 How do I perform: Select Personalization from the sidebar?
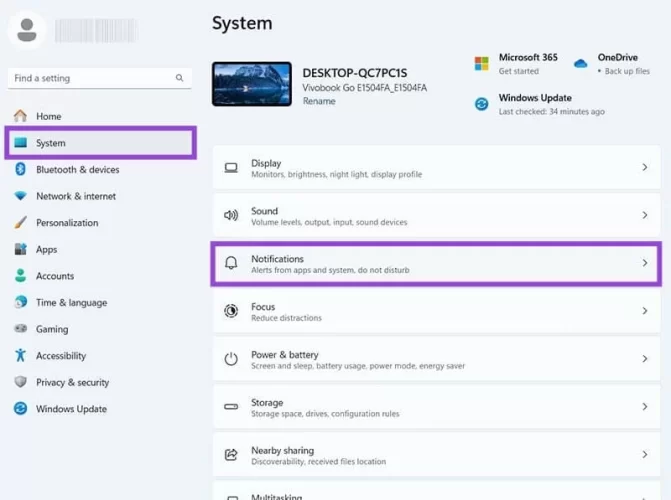(67, 223)
